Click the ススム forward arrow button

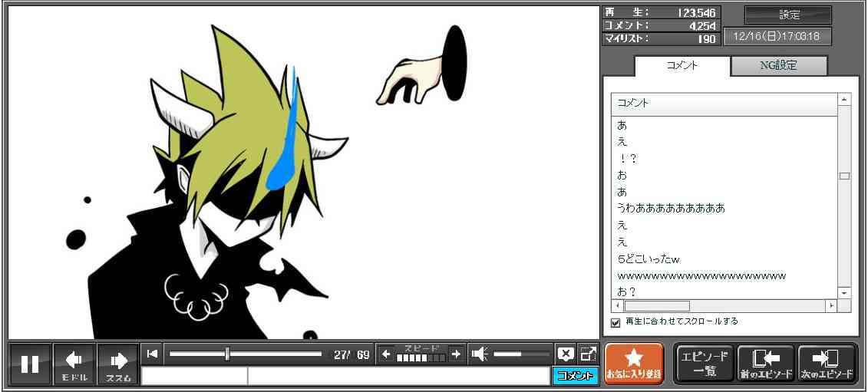tap(118, 364)
